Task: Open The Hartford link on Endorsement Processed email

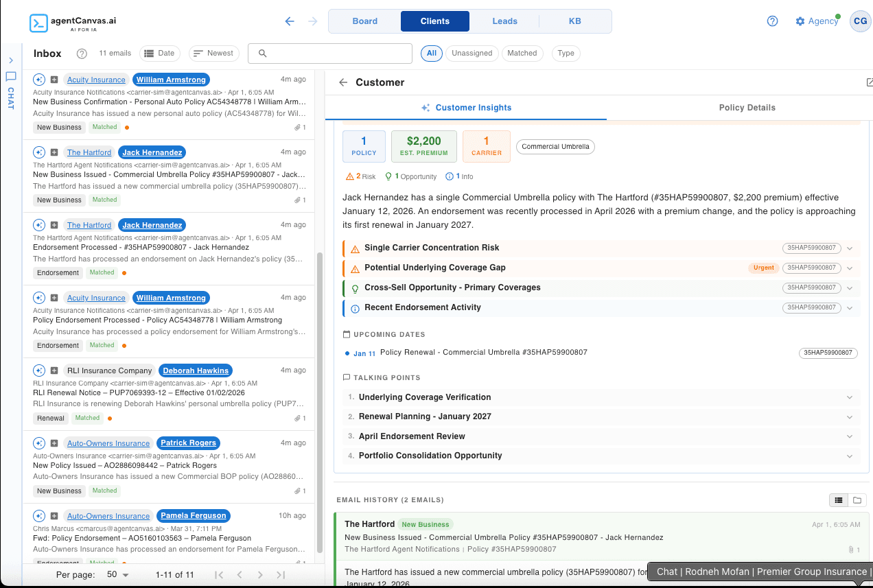Action: pos(89,225)
